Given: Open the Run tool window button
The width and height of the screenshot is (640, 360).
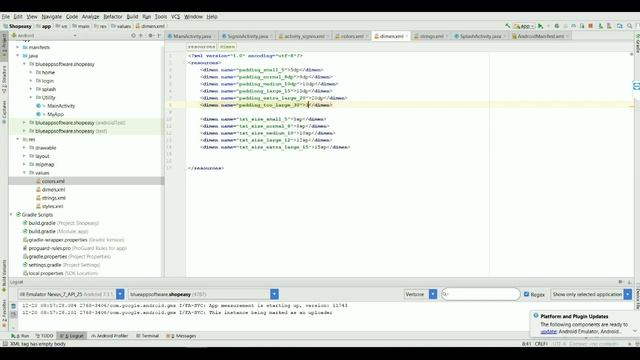Looking at the screenshot, I should pyautogui.click(x=21, y=336).
